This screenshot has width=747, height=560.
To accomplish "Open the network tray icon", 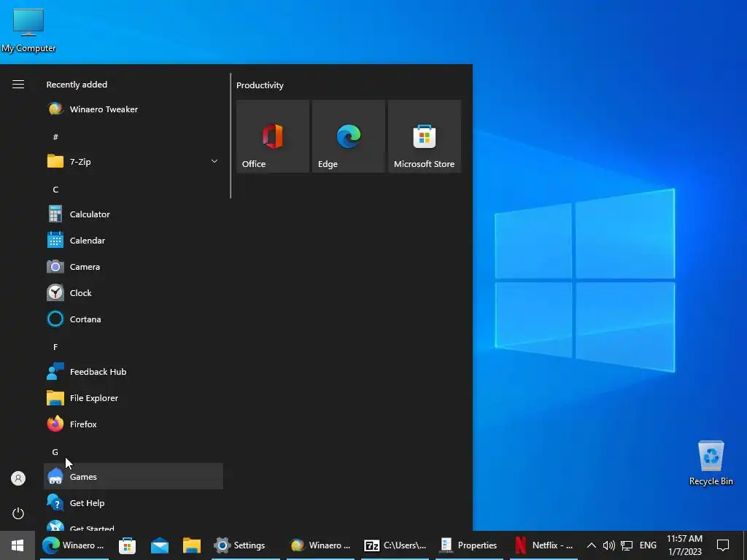I will [627, 545].
